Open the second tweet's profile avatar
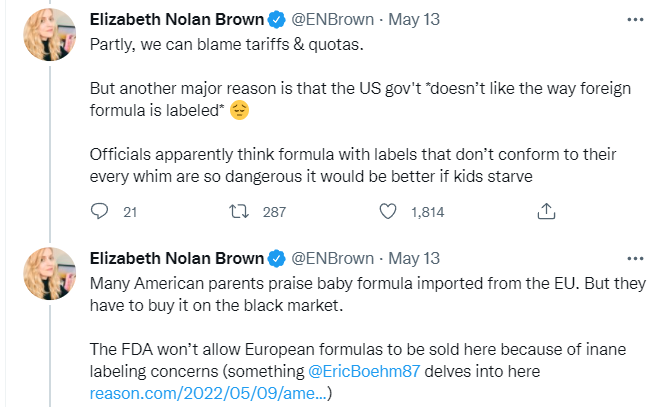The height and width of the screenshot is (407, 663). click(50, 272)
